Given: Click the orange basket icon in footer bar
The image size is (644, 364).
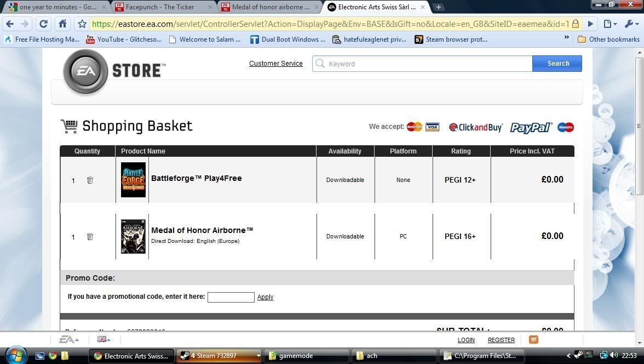Looking at the screenshot, I should (x=533, y=339).
